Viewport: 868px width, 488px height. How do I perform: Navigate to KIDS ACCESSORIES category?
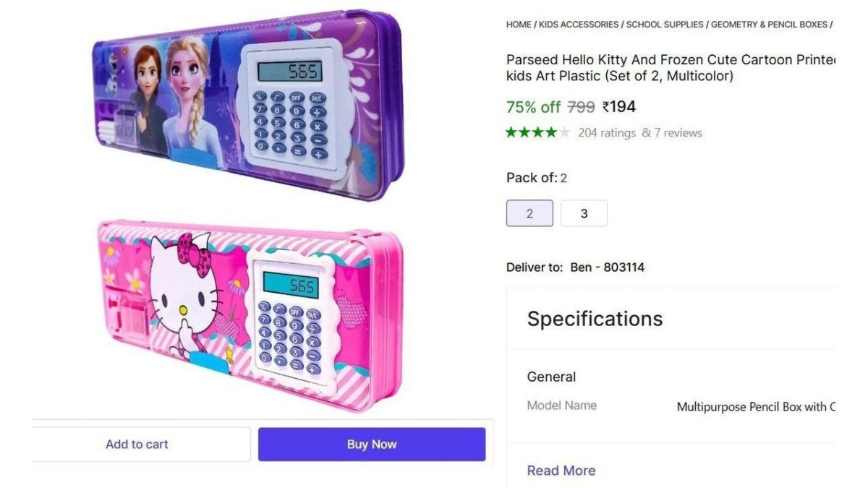(x=577, y=24)
